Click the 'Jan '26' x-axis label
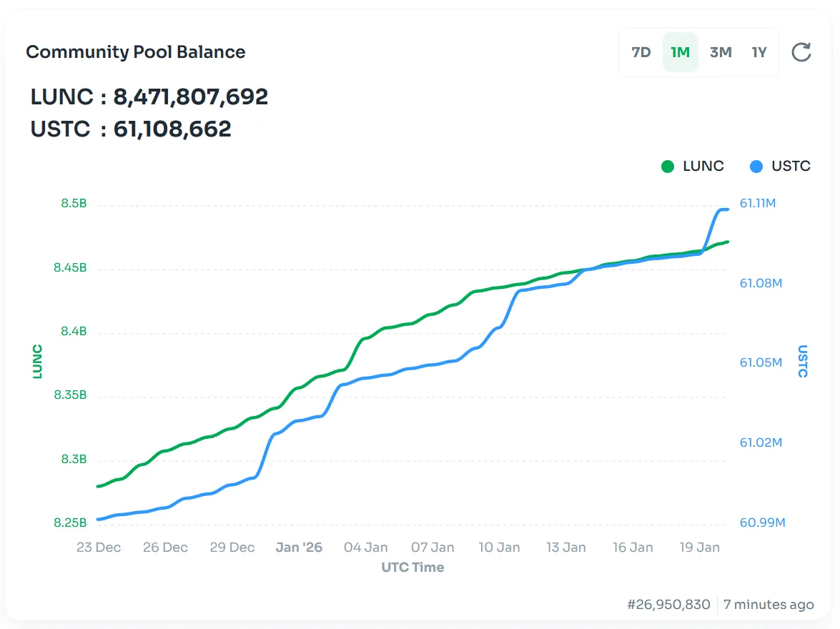 (299, 548)
